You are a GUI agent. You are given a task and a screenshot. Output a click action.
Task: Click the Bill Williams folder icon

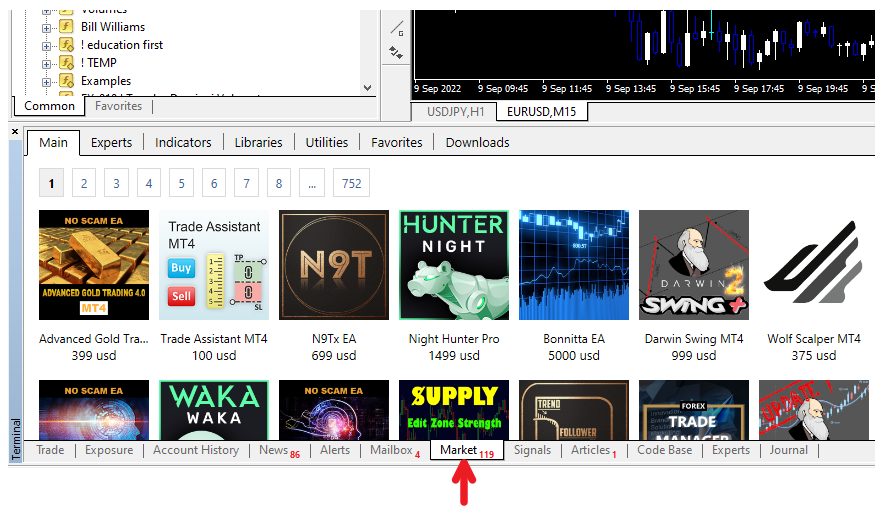(67, 26)
